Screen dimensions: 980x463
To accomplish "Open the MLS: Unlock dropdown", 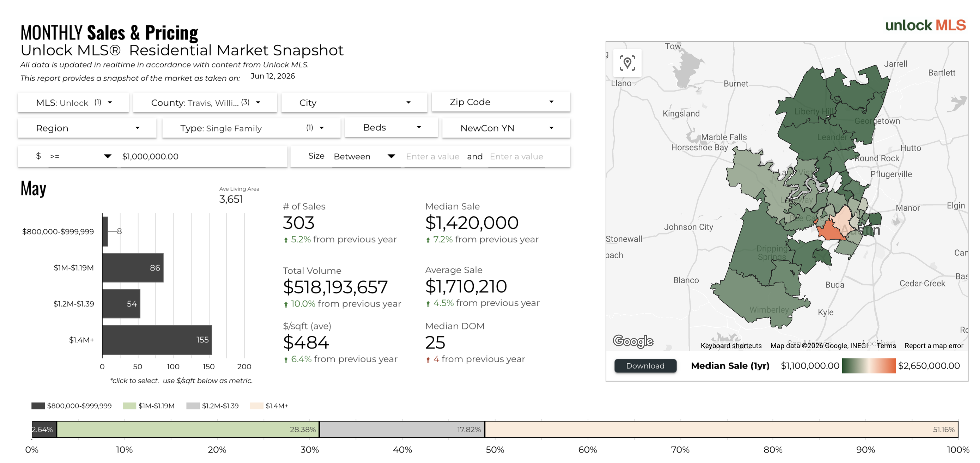I will pyautogui.click(x=73, y=103).
